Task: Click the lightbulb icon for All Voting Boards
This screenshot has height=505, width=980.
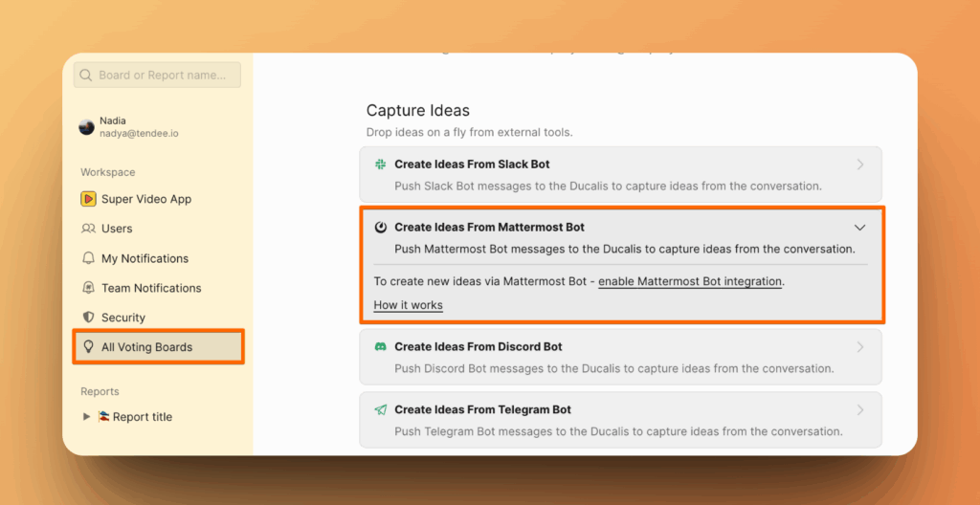Action: (88, 347)
